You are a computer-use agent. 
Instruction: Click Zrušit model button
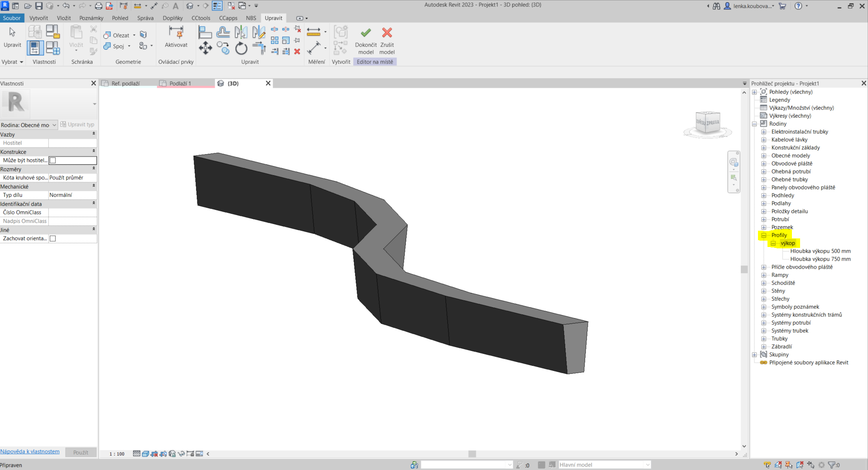pyautogui.click(x=387, y=33)
